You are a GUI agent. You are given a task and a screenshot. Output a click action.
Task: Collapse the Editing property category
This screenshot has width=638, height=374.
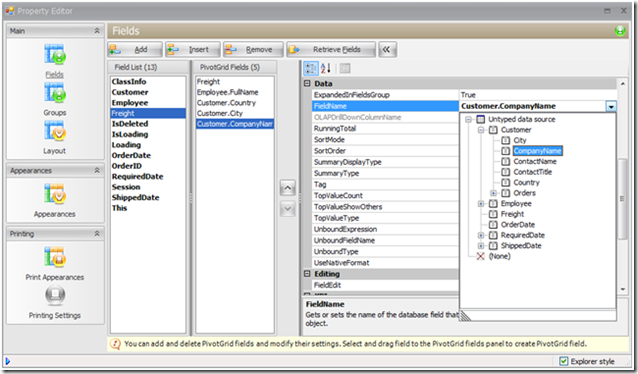coord(307,274)
